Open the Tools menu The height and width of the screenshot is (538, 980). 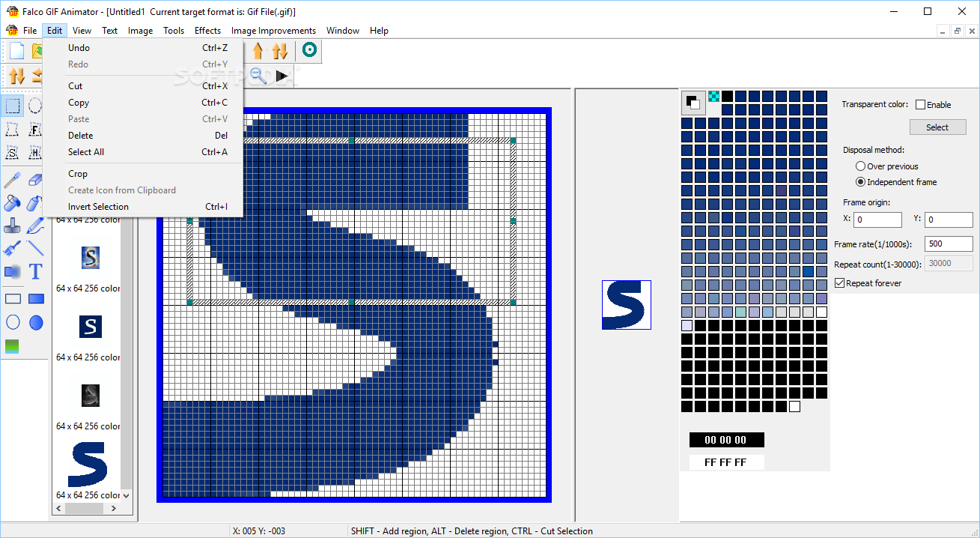[x=174, y=31]
